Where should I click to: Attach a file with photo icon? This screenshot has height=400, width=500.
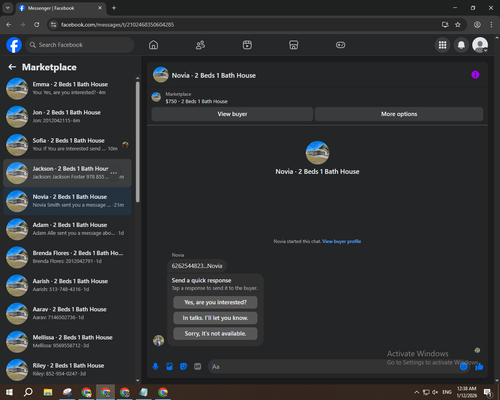[x=169, y=367]
